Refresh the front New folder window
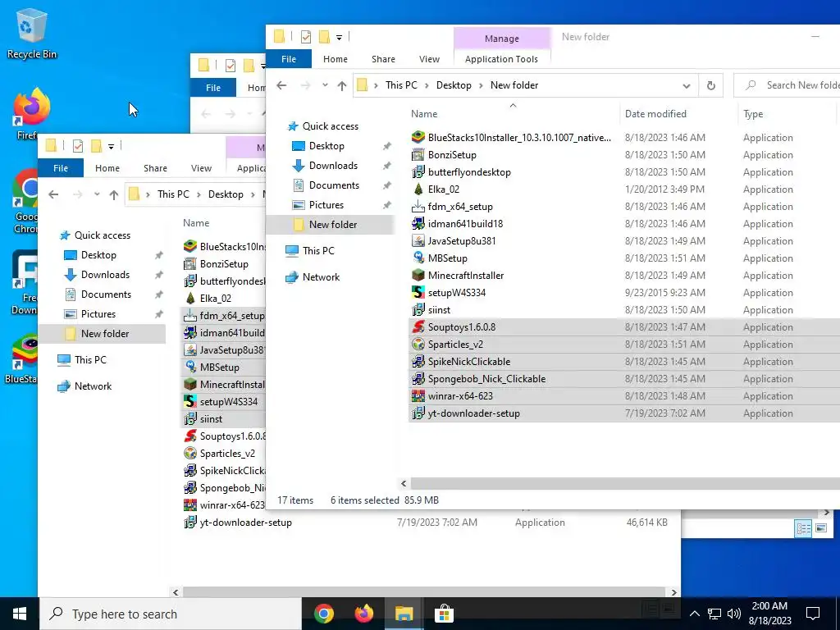Screen dimensions: 840x630 pos(711,85)
